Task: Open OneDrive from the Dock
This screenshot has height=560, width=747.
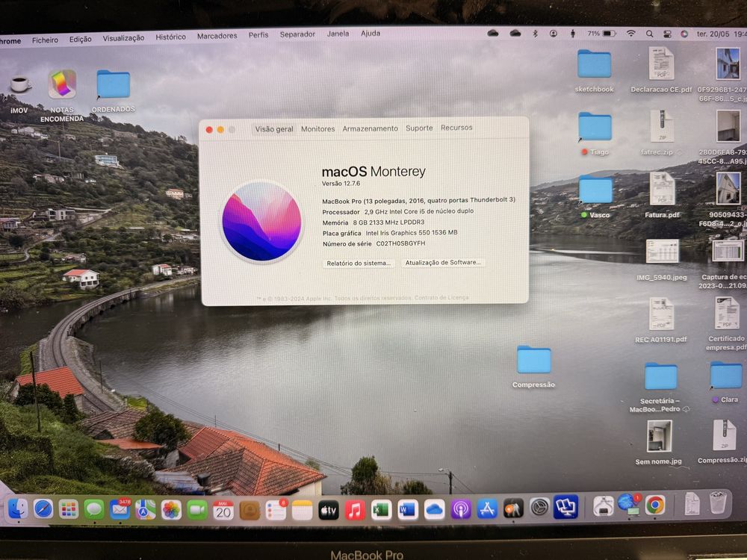Action: (x=435, y=509)
